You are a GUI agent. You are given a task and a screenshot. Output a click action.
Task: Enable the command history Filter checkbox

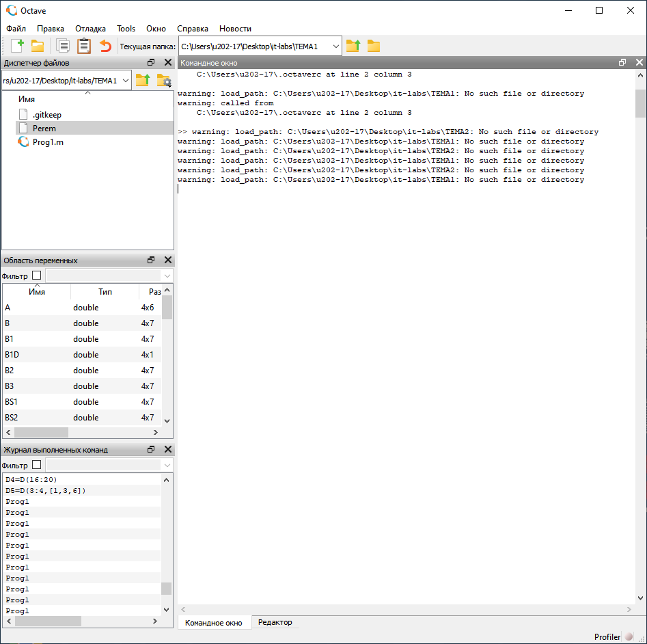(37, 465)
